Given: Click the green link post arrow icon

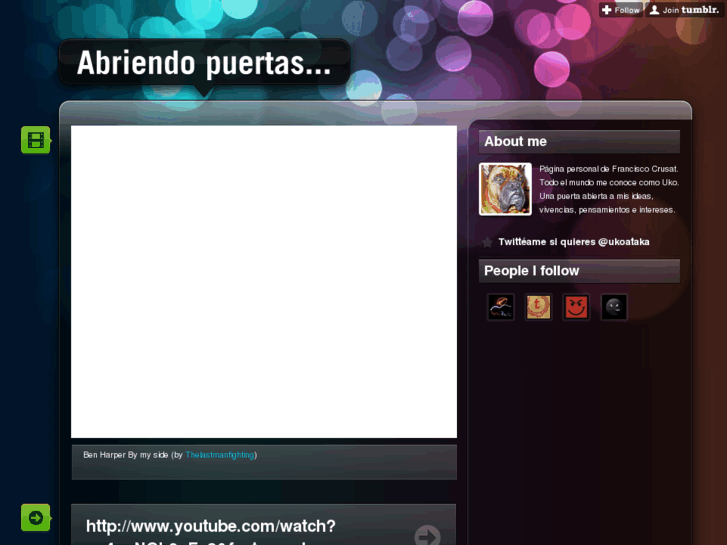Looking at the screenshot, I should 36,518.
